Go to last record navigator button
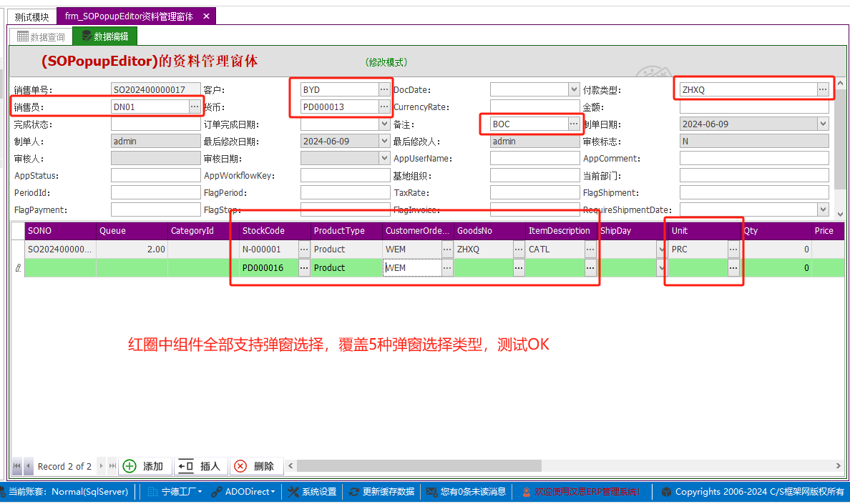 [112, 466]
